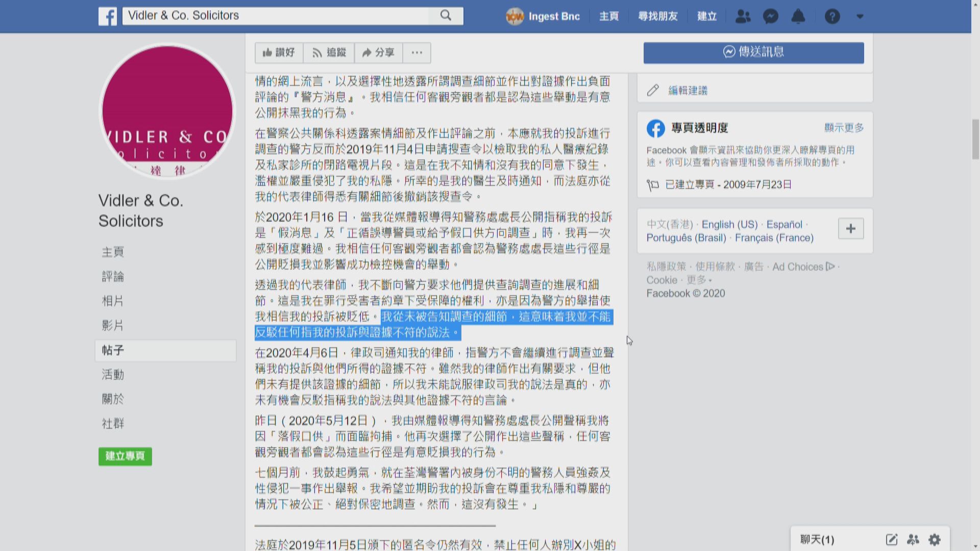Viewport: 980px width, 551px height.
Task: Open the ... more options menu on the post
Action: tap(417, 53)
